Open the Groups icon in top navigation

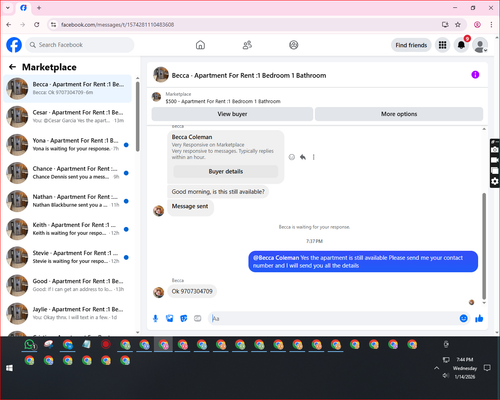[x=294, y=45]
